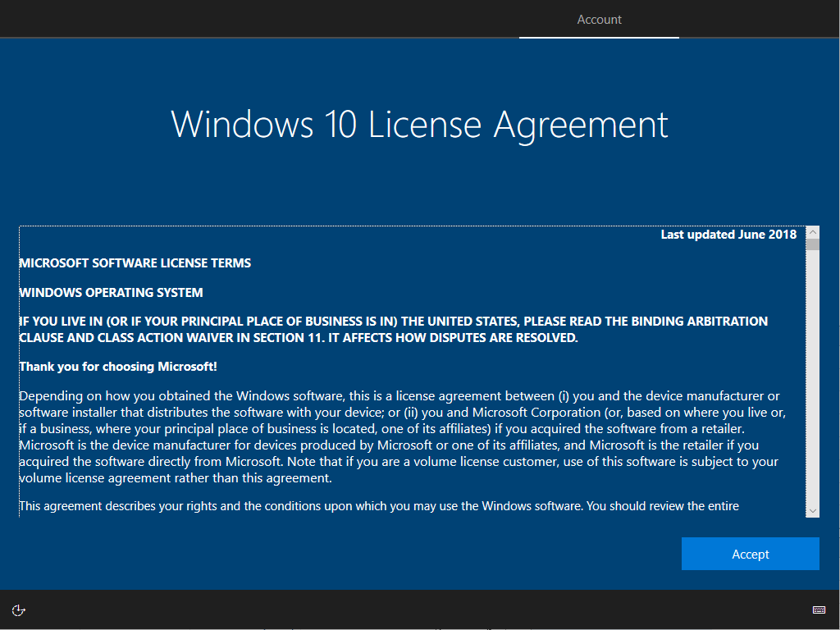This screenshot has width=840, height=630.
Task: Open the on-screen keyboard icon
Action: tap(818, 609)
